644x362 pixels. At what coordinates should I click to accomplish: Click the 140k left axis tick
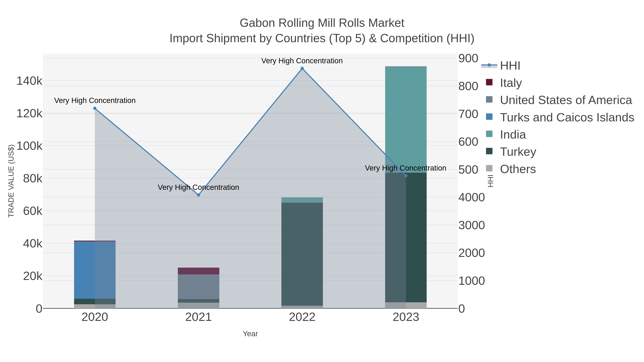[30, 81]
